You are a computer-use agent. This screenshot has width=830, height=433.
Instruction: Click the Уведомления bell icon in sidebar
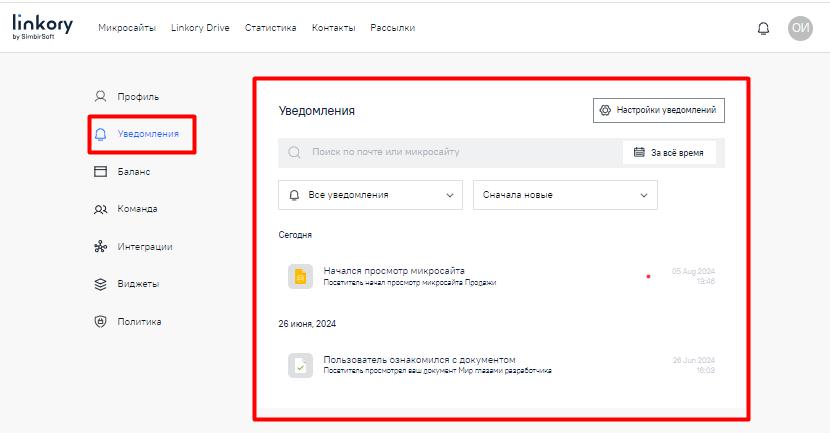pyautogui.click(x=100, y=134)
